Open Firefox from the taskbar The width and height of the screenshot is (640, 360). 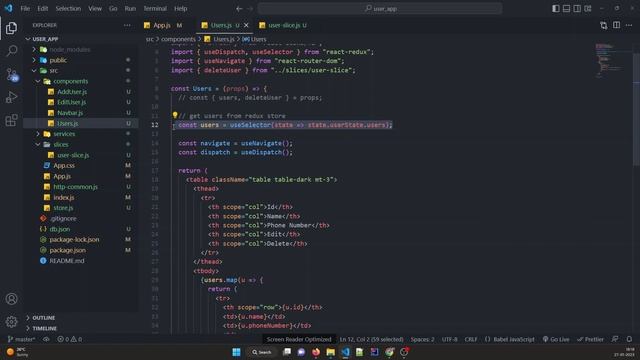(316, 352)
